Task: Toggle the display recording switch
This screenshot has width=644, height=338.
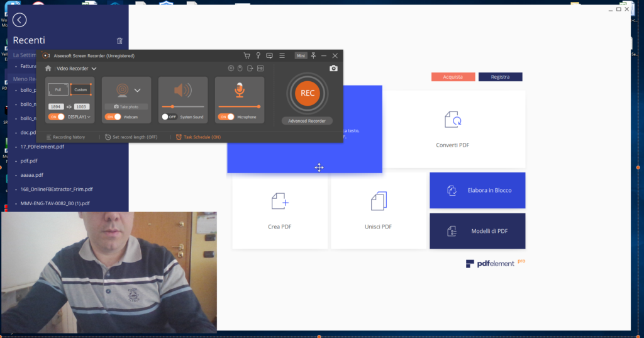Action: click(x=56, y=117)
